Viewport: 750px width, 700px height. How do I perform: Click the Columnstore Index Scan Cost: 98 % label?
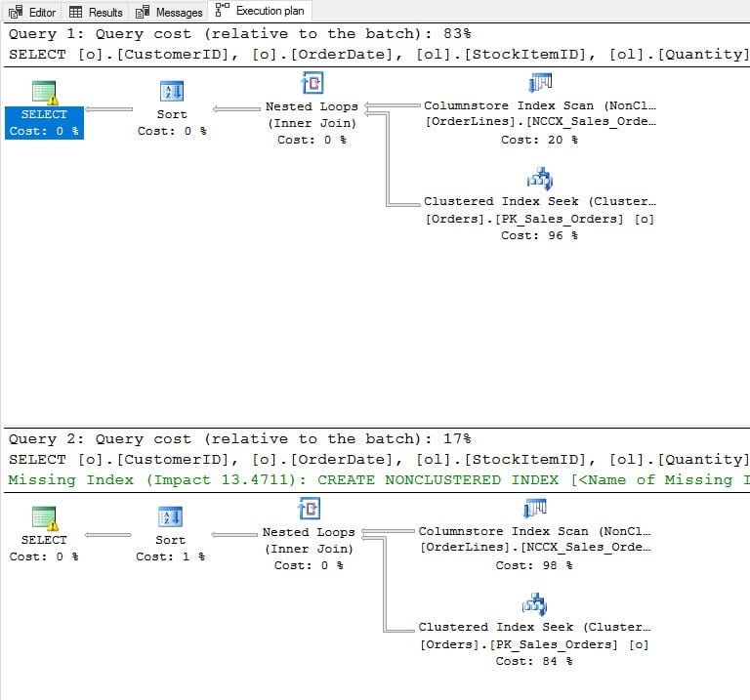coord(534,549)
